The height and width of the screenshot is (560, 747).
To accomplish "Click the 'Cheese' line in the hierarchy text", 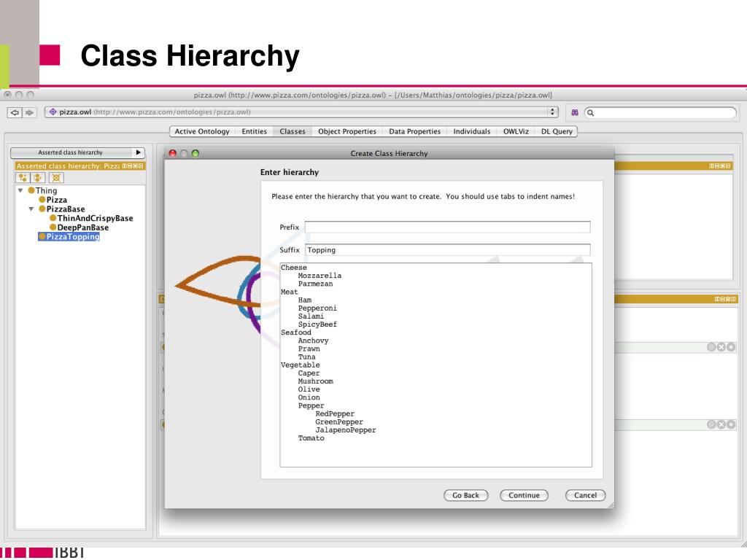I will click(294, 268).
